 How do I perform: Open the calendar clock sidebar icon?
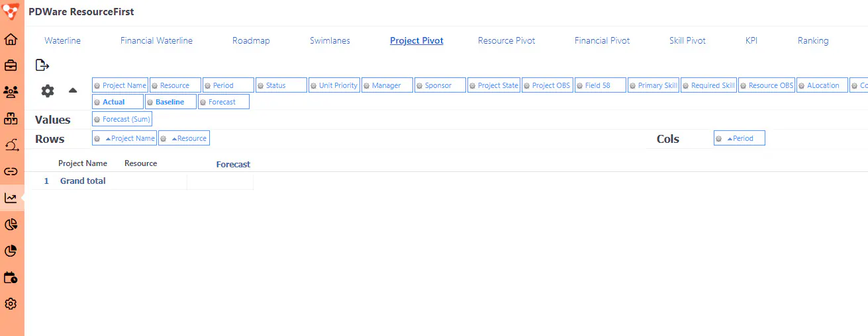coord(11,277)
